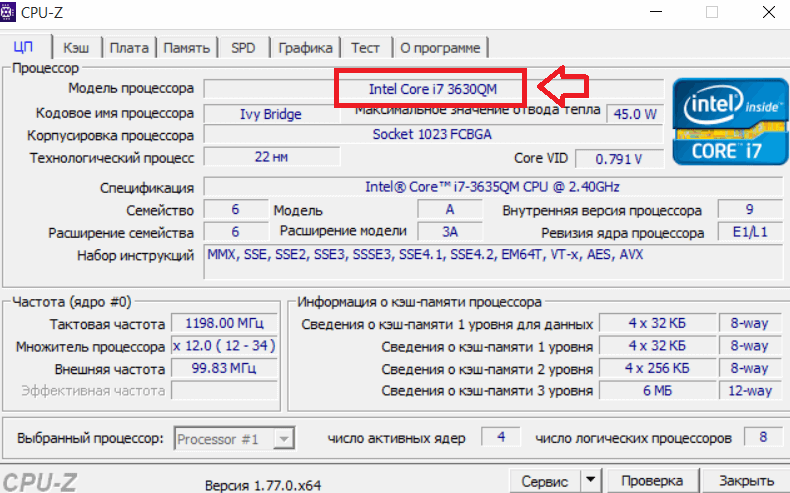Click the Проверка button
790x493 pixels.
[x=652, y=481]
